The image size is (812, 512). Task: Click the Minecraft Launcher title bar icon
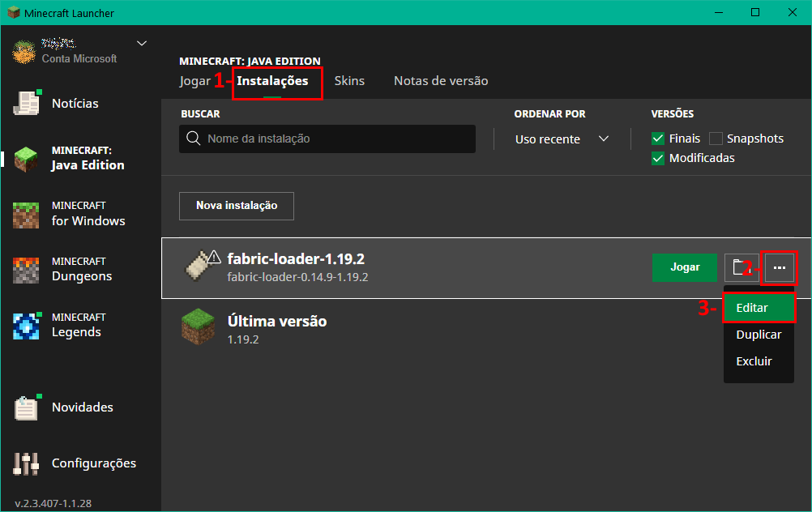(14, 12)
